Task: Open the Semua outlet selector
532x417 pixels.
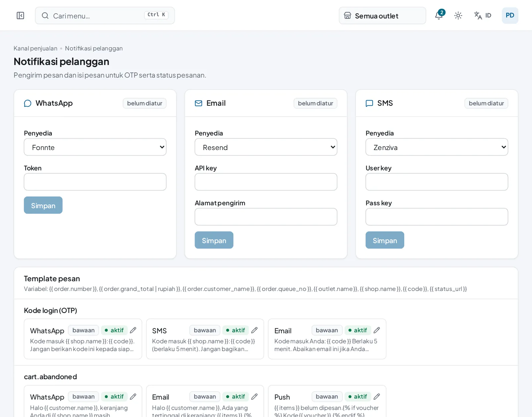Action: 382,16
